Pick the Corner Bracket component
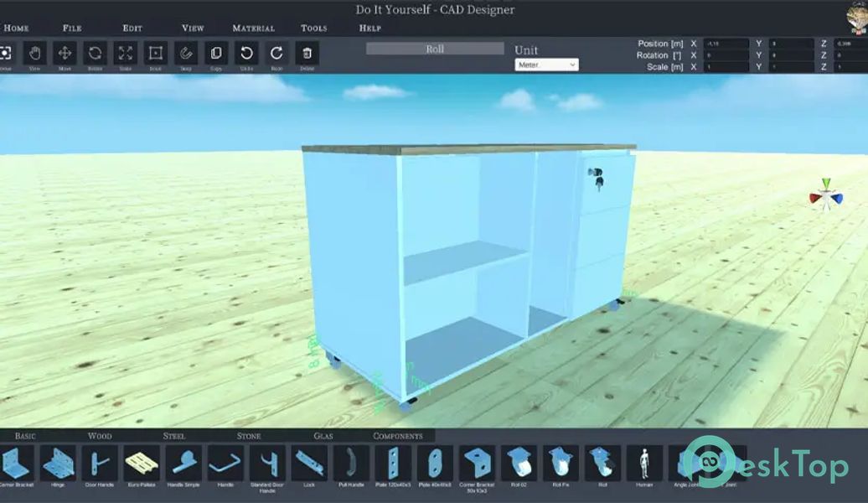 (x=17, y=463)
